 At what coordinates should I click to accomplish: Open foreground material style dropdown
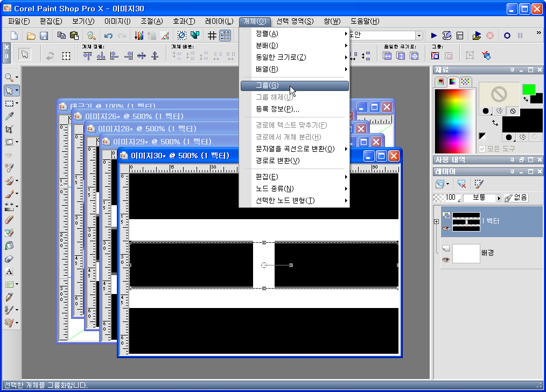[486, 111]
